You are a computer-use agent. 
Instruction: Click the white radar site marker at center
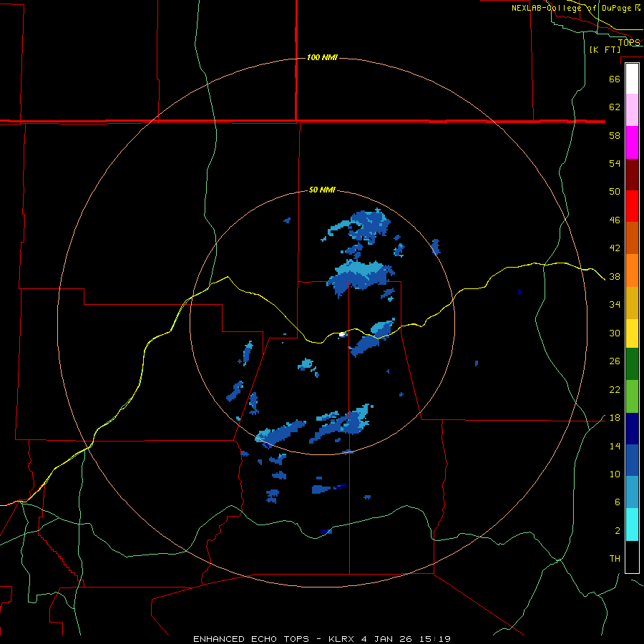342,335
